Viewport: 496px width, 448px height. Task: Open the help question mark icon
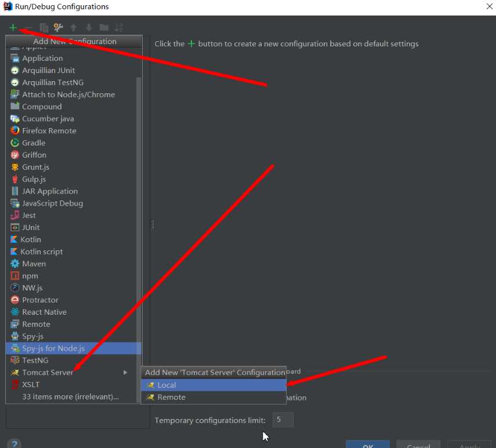point(15,443)
